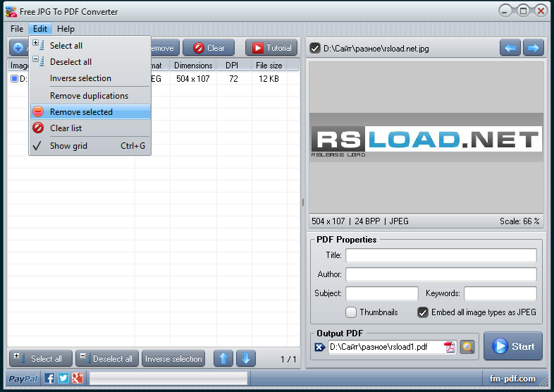Click the vertical panel splitter handle
Viewport: 554px width, 392px height.
303,202
